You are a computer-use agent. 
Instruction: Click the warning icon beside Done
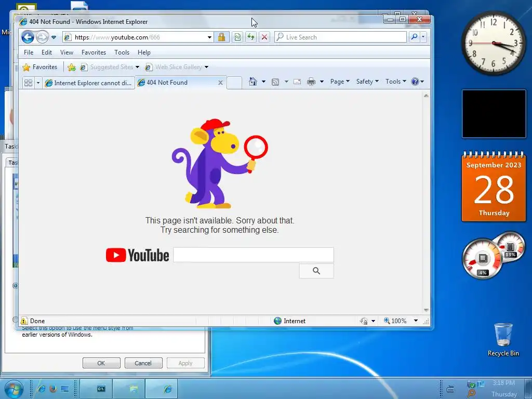pyautogui.click(x=24, y=321)
